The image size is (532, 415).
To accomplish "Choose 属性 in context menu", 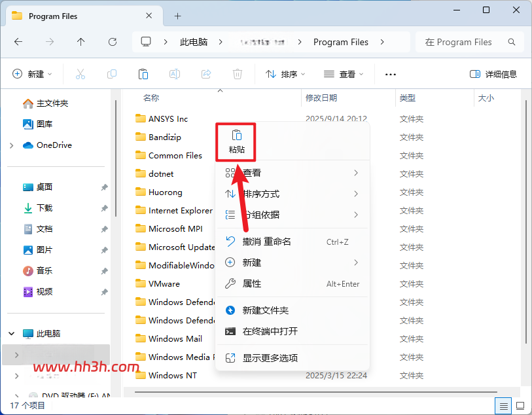I will tap(293, 283).
